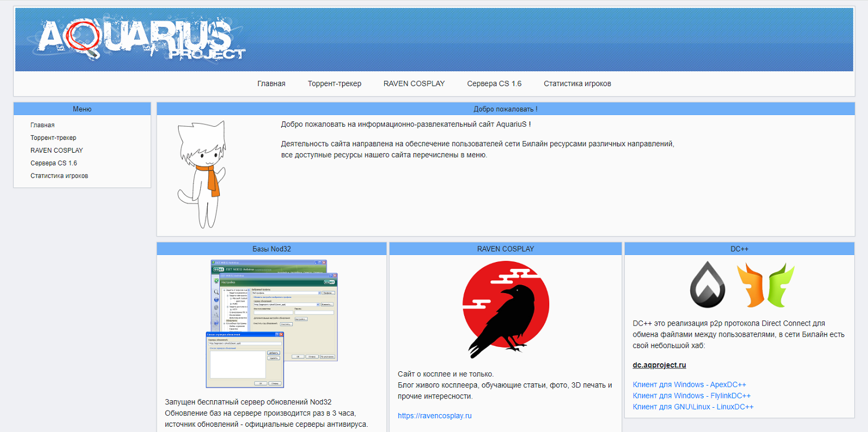Click the Добро пожаловать ! header
Image resolution: width=868 pixels, height=432 pixels.
506,109
